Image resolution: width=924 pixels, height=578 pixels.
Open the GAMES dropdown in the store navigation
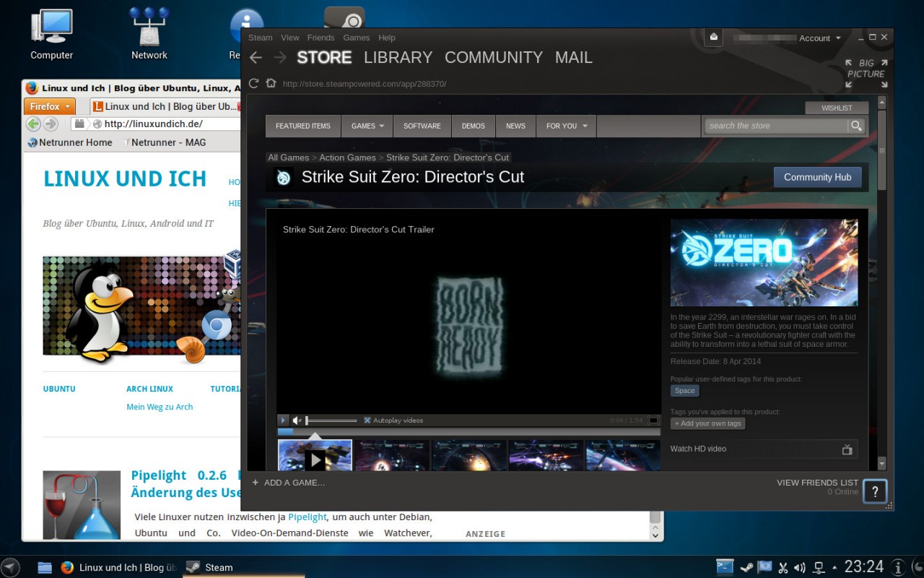coord(367,126)
